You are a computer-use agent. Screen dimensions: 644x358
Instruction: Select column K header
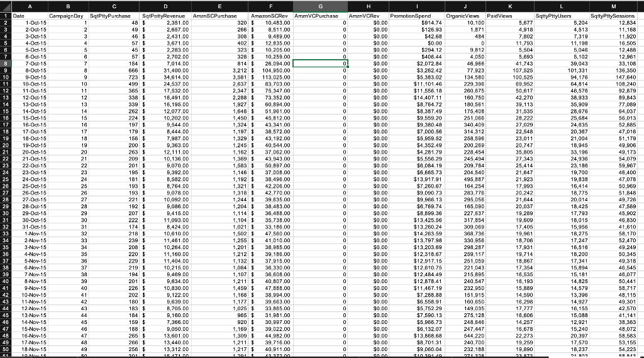(x=509, y=6)
